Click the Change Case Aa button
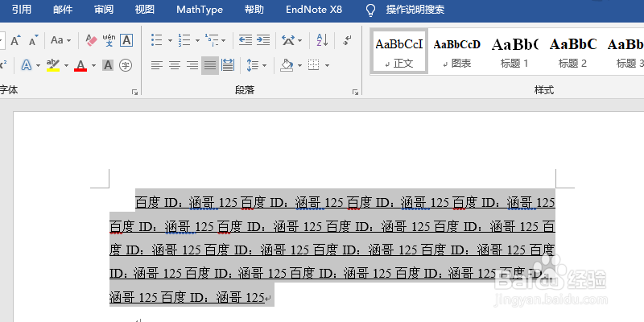Screen dimensions: 644x322 coord(57,40)
